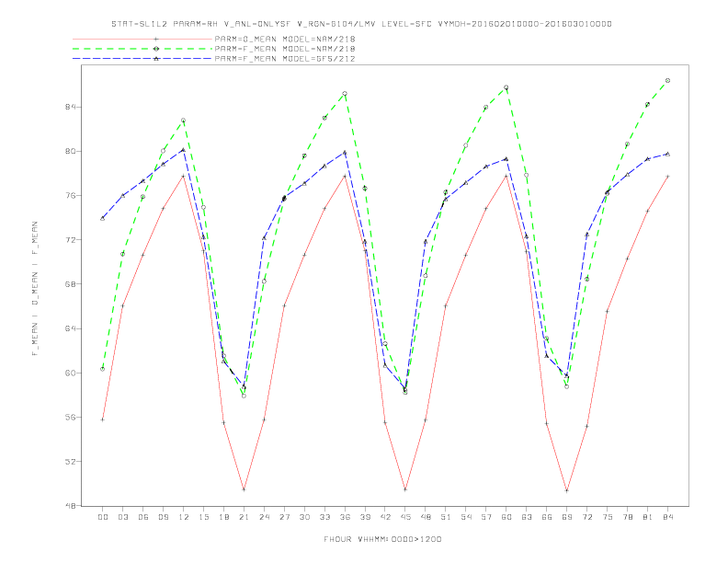Click x-axis forecast hour label 36
The image size is (728, 563).
(x=345, y=517)
